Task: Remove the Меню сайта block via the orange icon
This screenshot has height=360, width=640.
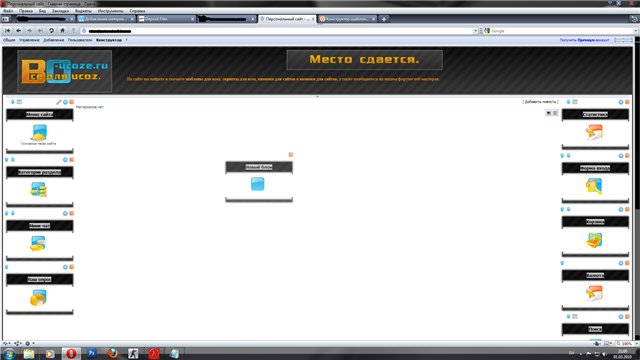Action: coord(71,102)
